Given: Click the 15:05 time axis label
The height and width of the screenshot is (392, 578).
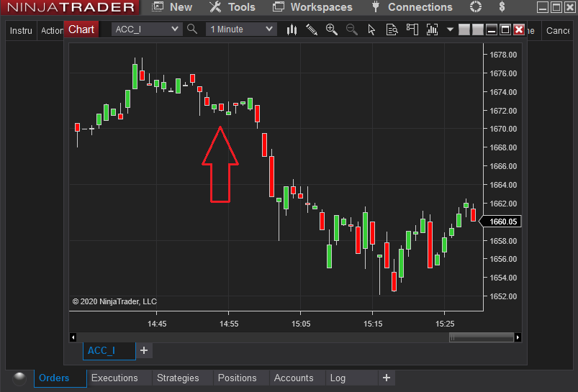Looking at the screenshot, I should point(301,324).
